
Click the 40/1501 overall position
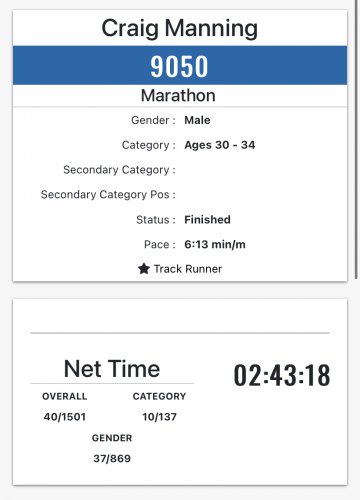[x=65, y=417]
